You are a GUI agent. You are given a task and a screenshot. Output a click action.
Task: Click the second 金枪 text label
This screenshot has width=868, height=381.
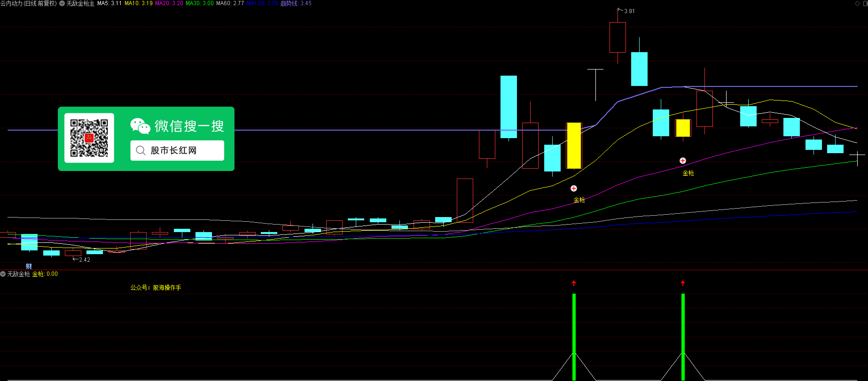point(688,173)
